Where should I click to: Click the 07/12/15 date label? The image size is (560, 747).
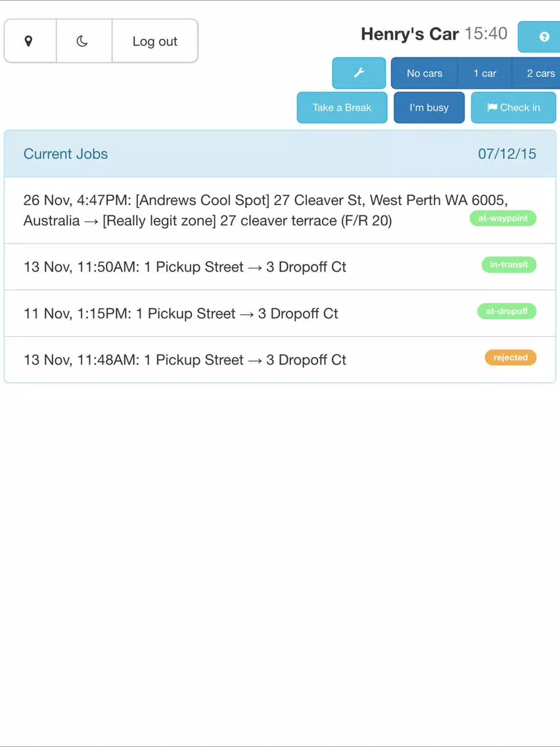point(507,153)
